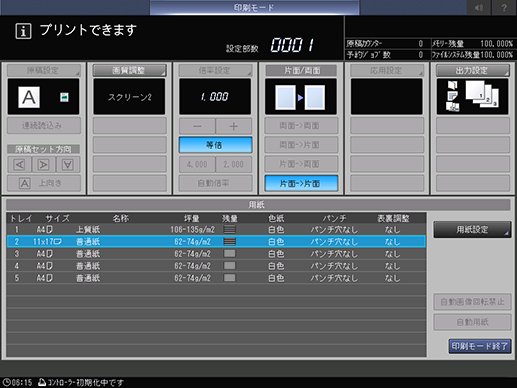Click the 上向き orientation button
Screen dimensions: 517x388
coord(44,183)
